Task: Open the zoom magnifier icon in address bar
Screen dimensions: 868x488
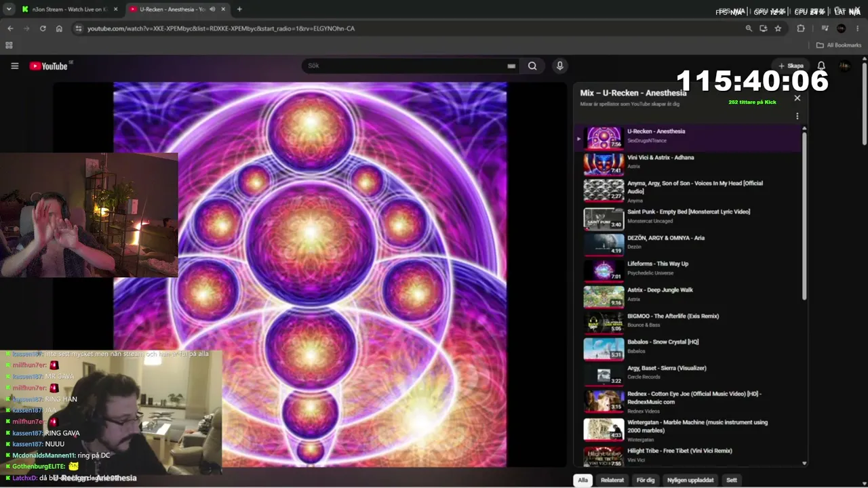Action: (x=749, y=28)
